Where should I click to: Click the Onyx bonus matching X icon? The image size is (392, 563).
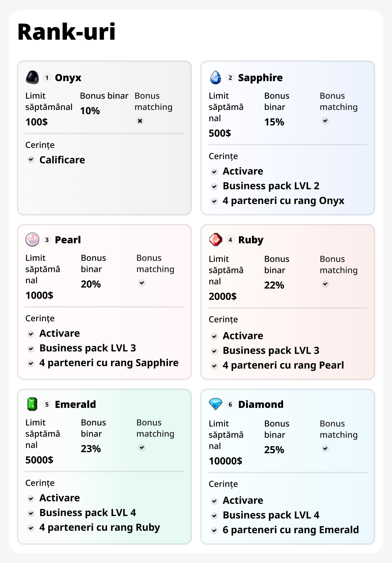(140, 121)
